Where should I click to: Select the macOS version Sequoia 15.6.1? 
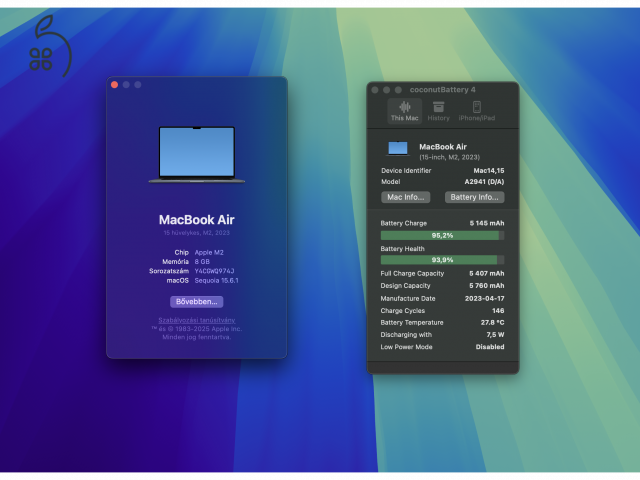(x=216, y=280)
